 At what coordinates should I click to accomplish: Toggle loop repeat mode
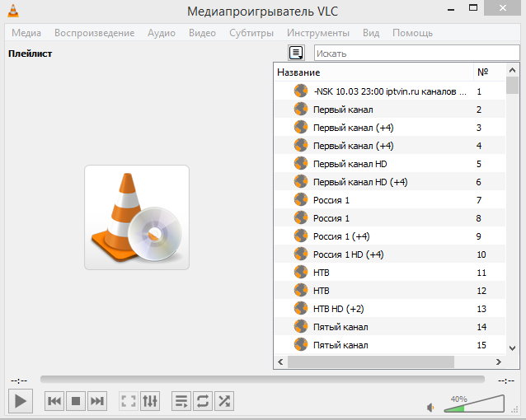point(203,401)
